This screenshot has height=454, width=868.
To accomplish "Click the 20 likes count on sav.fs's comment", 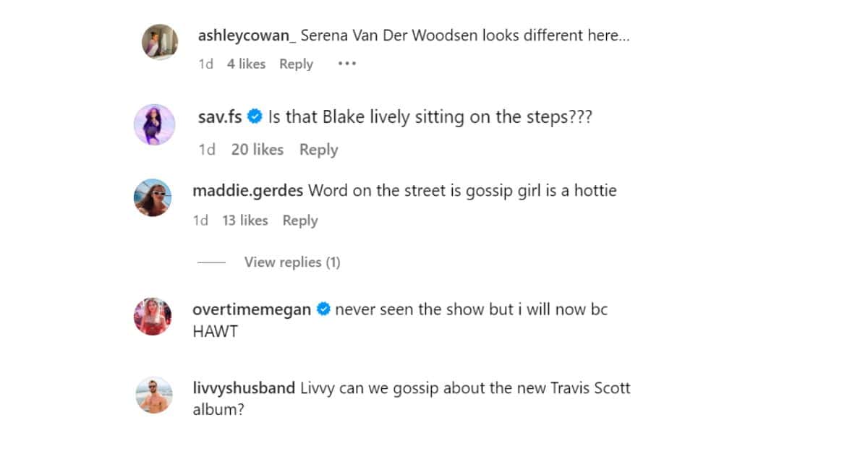I will tap(257, 150).
